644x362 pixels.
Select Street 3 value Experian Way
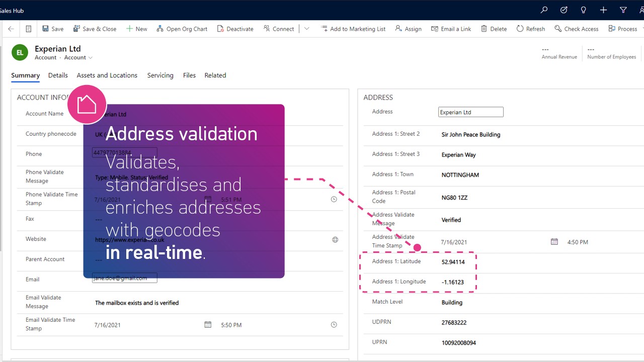pyautogui.click(x=458, y=155)
